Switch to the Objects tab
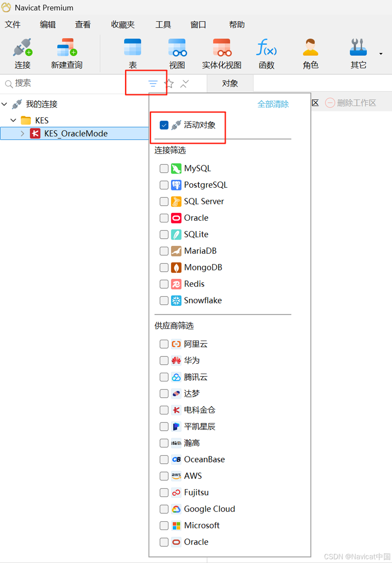This screenshot has width=392, height=563. 230,83
